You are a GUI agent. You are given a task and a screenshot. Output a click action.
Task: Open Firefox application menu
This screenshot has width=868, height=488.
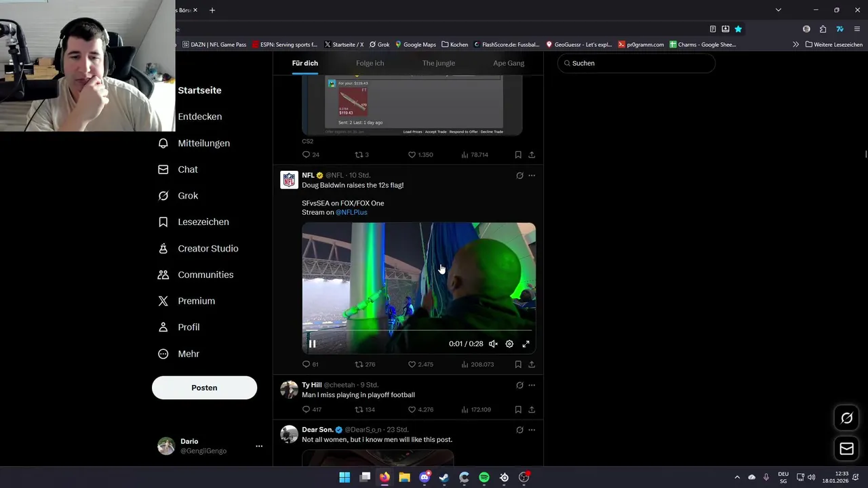(858, 29)
